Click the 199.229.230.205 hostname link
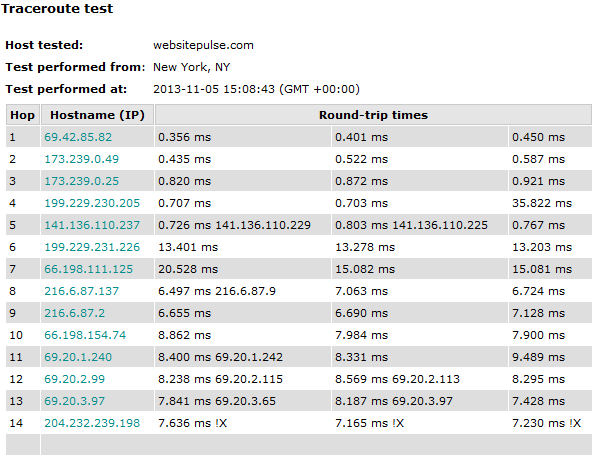This screenshot has width=598, height=461. click(92, 203)
